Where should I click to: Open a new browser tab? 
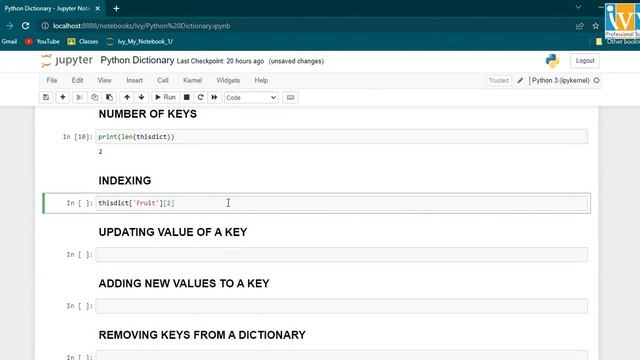[116, 8]
